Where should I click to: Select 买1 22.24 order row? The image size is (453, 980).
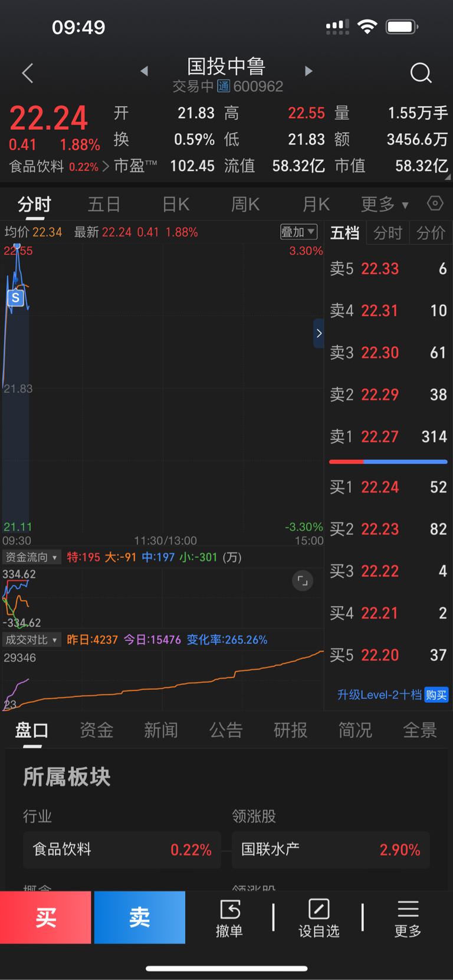(388, 487)
